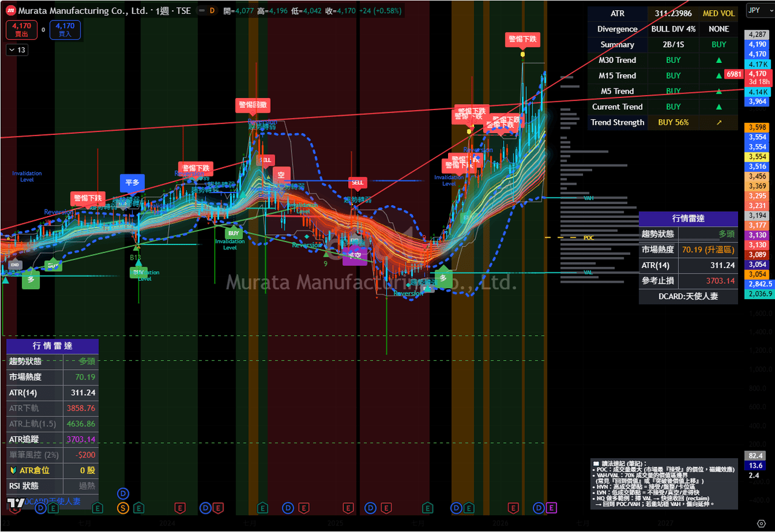Click the 讀法速記 notes box
The image size is (775, 532).
coord(664,483)
